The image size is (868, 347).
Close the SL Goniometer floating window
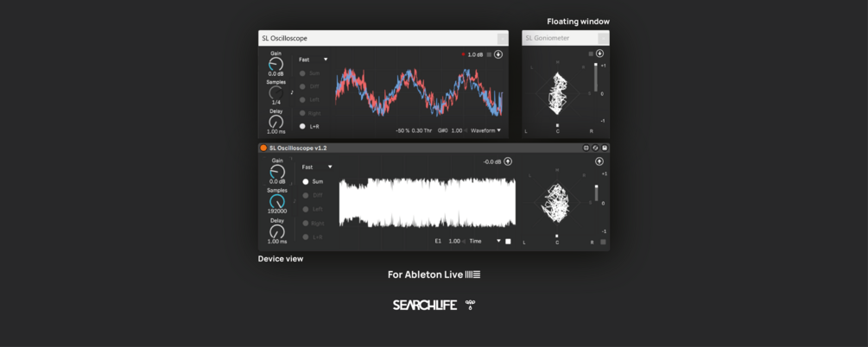tap(603, 38)
